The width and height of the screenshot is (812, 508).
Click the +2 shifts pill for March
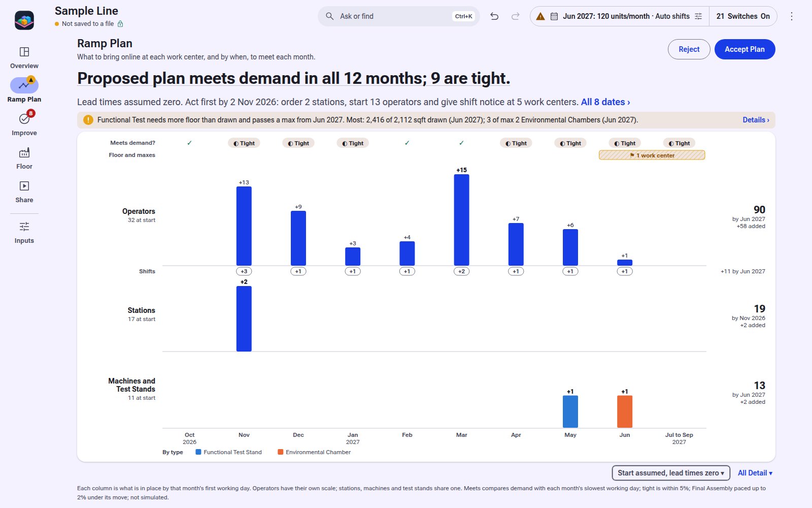pyautogui.click(x=461, y=271)
